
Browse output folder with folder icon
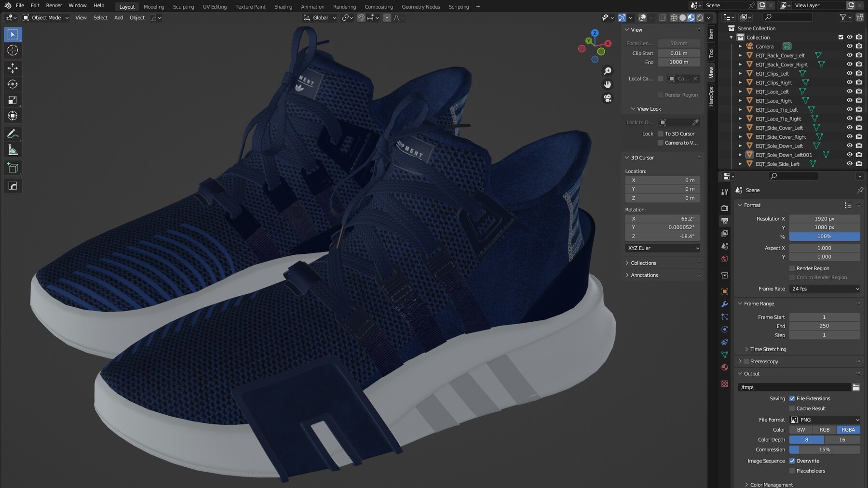tap(856, 387)
